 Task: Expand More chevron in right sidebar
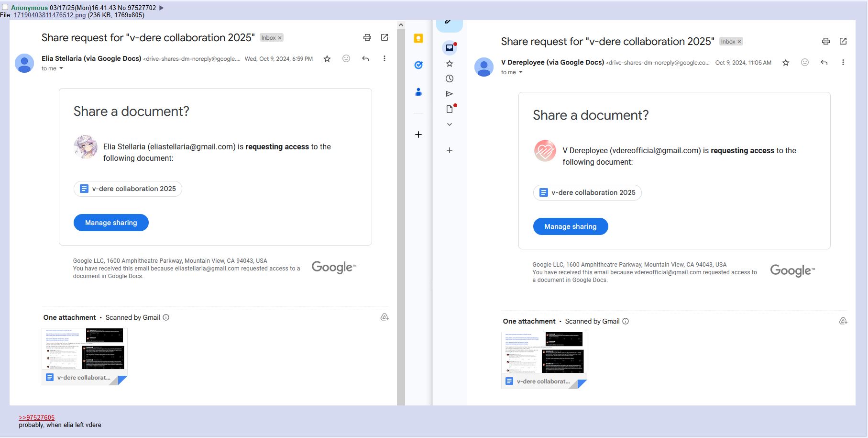coord(450,124)
